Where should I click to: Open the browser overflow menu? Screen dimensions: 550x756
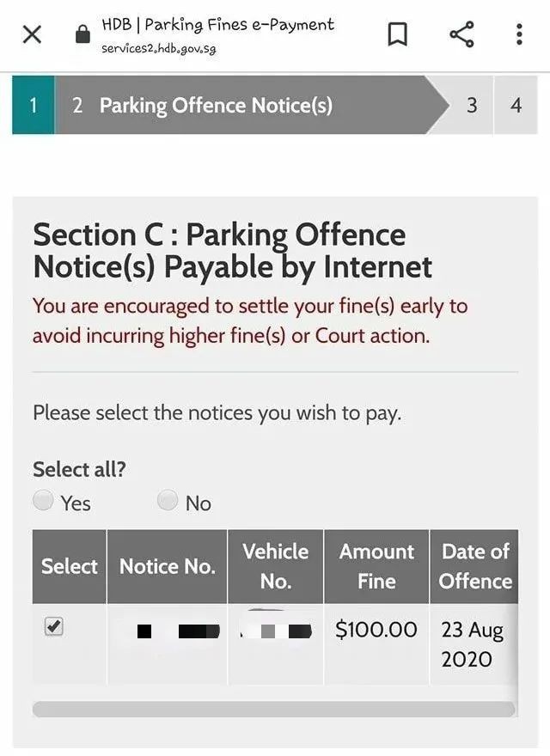tap(518, 35)
